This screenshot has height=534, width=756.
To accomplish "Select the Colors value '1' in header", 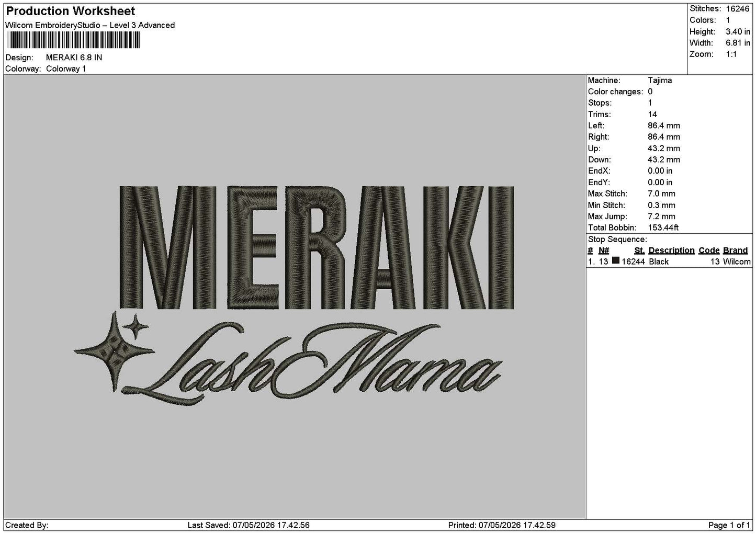I will pyautogui.click(x=728, y=20).
